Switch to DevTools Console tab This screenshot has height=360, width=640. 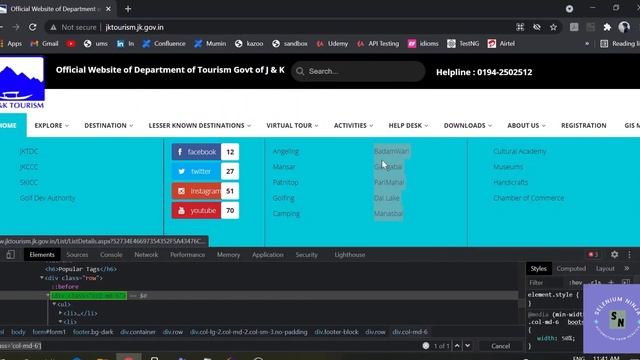coord(111,255)
